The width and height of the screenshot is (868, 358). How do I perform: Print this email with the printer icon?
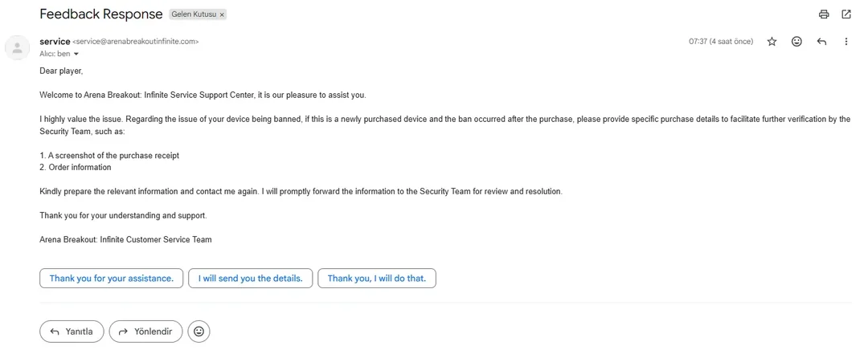point(825,14)
